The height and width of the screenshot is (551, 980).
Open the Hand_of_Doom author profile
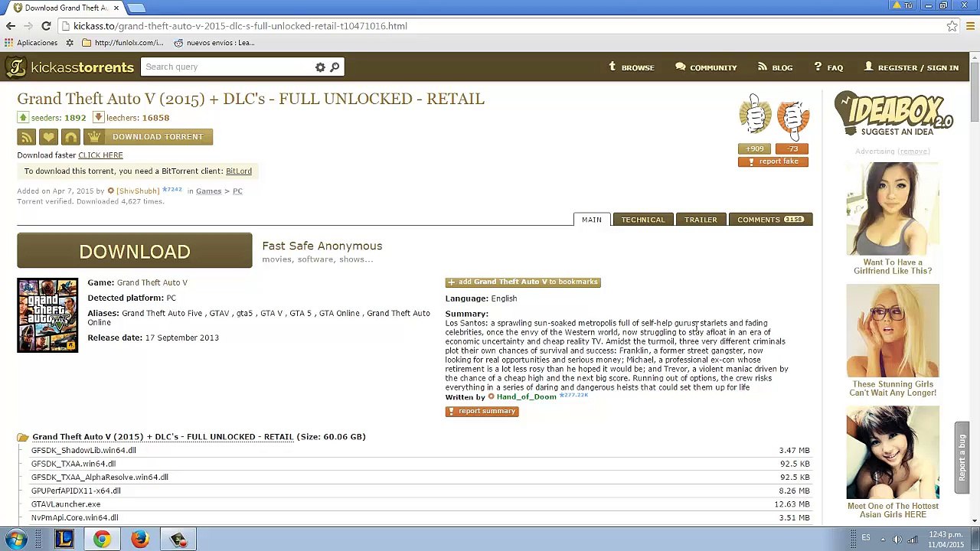[526, 397]
